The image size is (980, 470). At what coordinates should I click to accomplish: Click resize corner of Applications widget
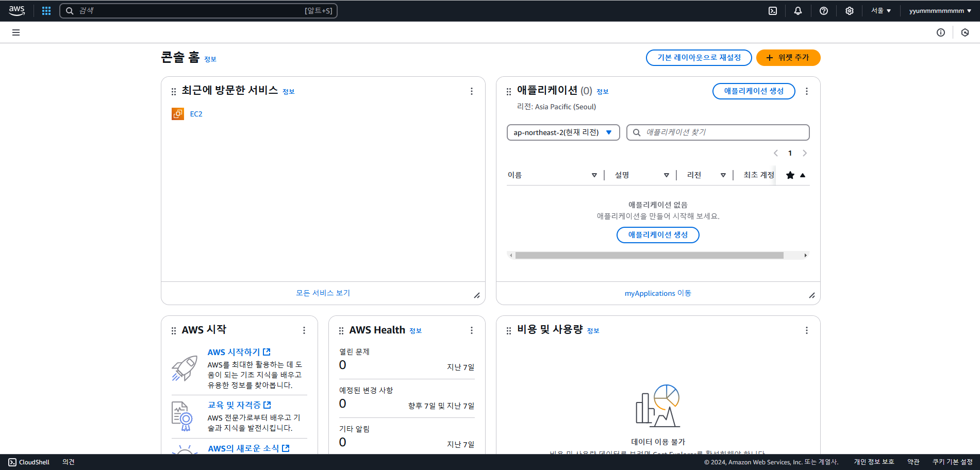[812, 295]
